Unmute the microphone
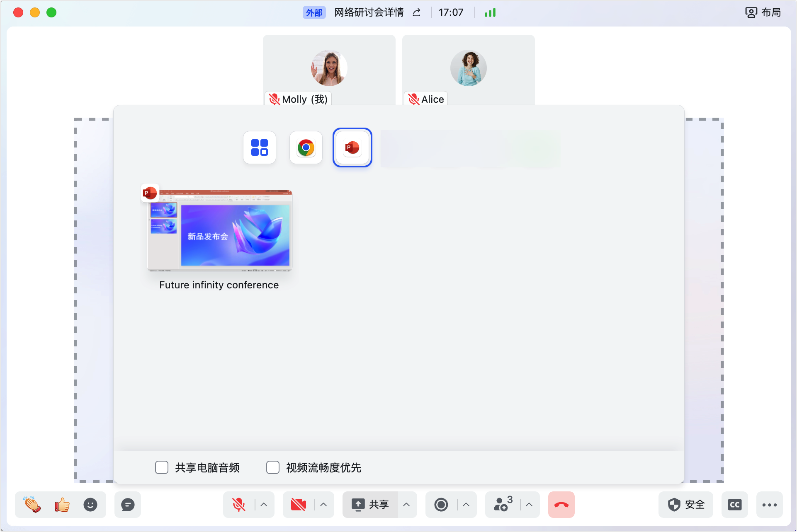 (239, 504)
